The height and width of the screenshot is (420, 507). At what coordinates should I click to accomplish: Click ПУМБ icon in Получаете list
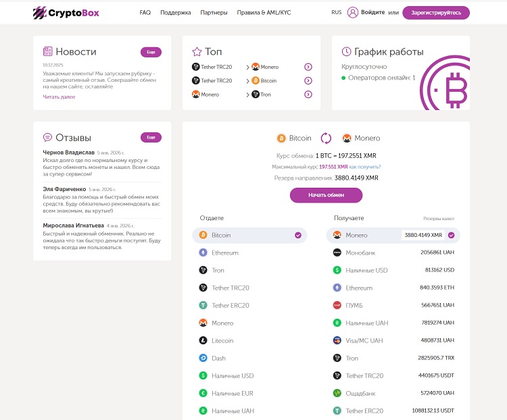pyautogui.click(x=337, y=305)
